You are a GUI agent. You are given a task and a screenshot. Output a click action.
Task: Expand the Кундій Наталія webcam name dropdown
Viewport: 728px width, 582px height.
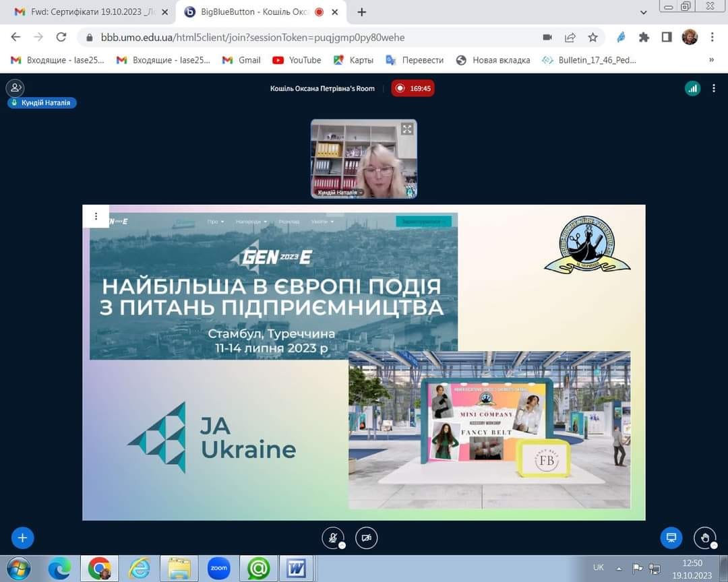pos(339,192)
